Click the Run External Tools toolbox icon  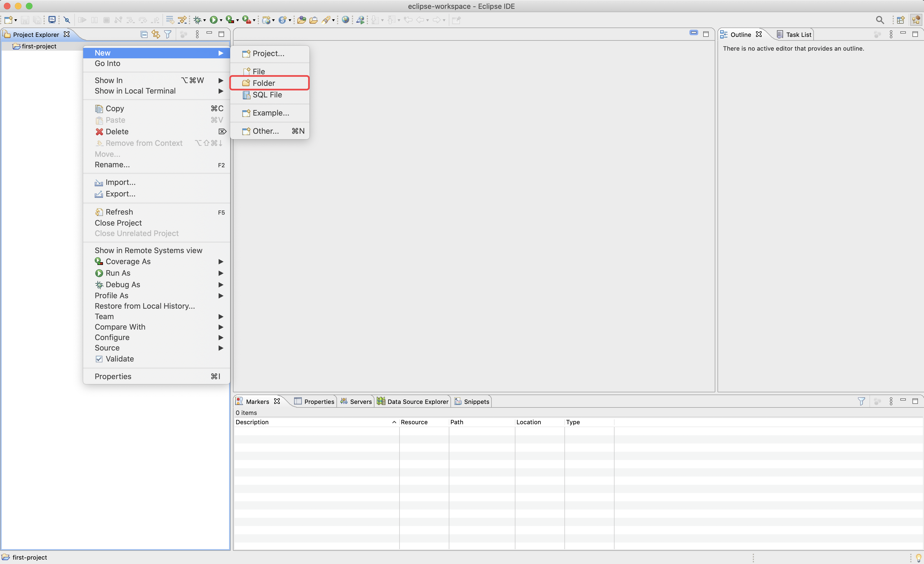pyautogui.click(x=246, y=20)
